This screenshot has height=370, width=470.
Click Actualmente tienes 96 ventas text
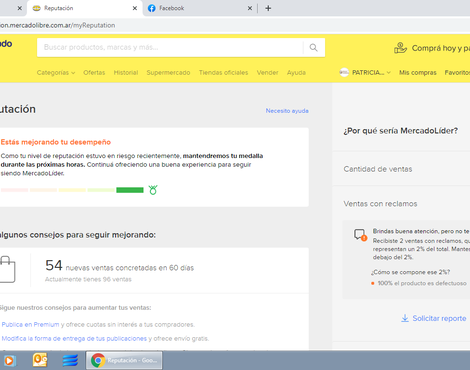(88, 279)
